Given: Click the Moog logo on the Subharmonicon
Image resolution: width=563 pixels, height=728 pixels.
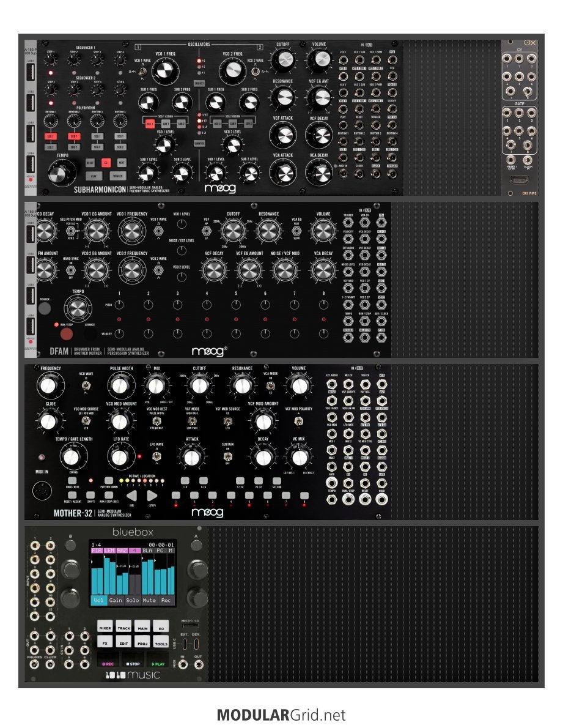Looking at the screenshot, I should pyautogui.click(x=220, y=188).
